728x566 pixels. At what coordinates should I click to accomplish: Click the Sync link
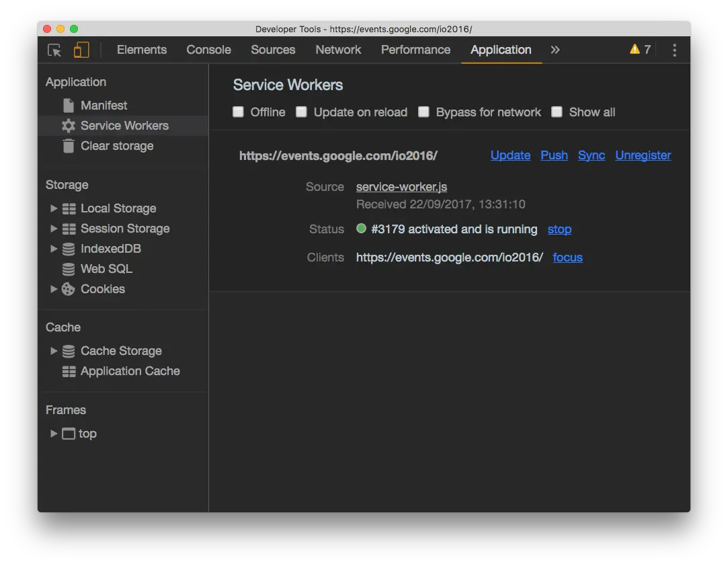591,155
